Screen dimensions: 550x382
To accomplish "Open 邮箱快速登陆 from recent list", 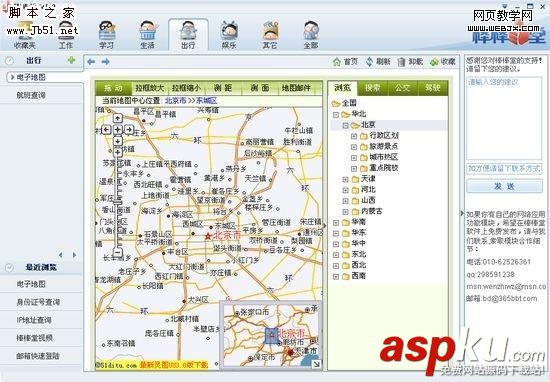I will point(41,356).
